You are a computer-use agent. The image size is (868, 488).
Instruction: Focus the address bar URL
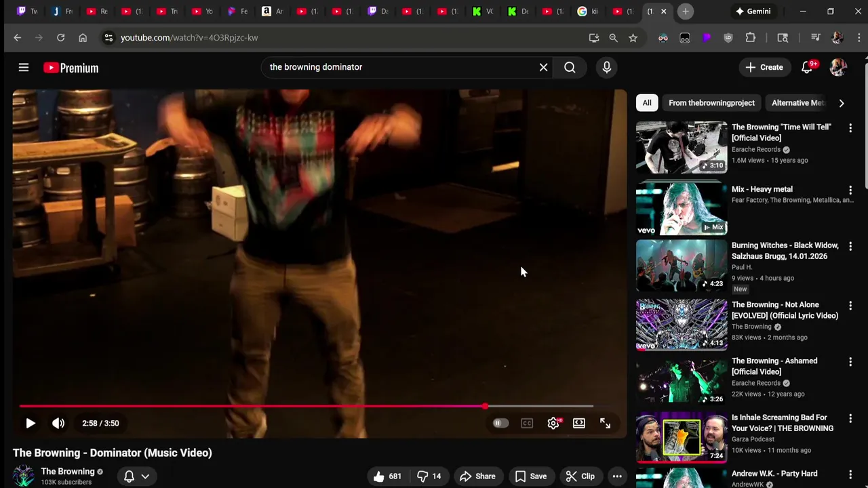[x=189, y=38]
